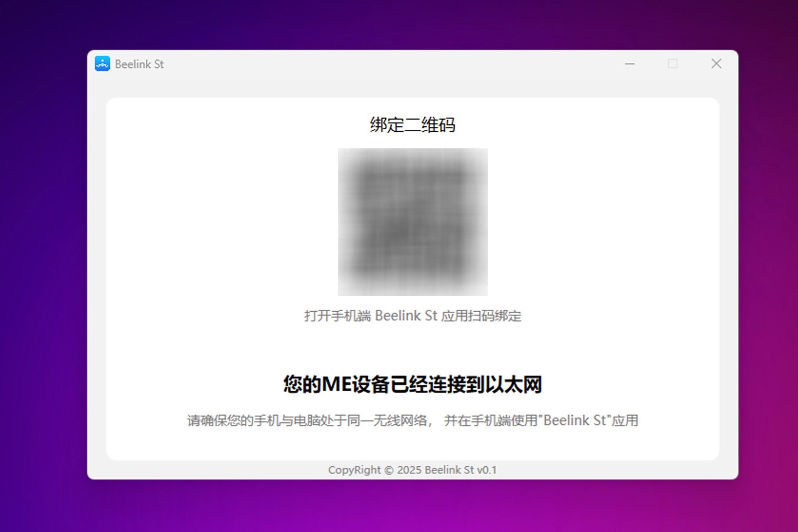
Task: Click the "您的ME设备已经连接到以太网" status heading
Action: point(413,384)
